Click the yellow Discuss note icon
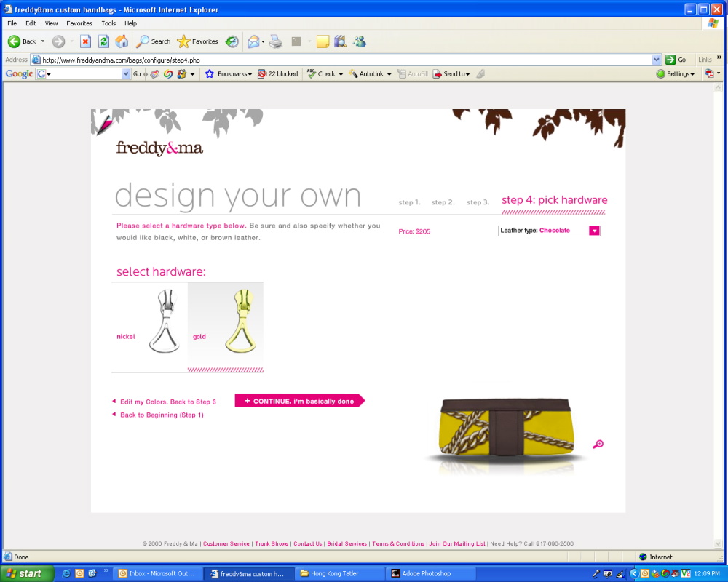The width and height of the screenshot is (728, 582). [323, 41]
